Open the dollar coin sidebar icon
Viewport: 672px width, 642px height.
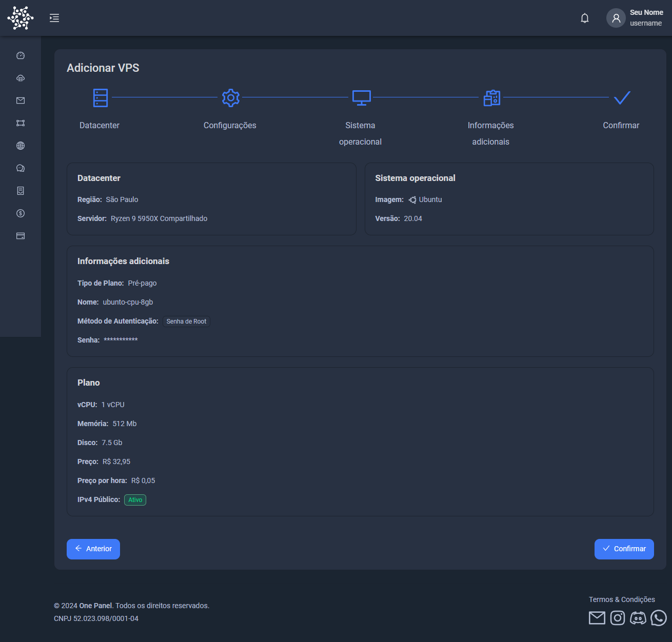click(21, 213)
